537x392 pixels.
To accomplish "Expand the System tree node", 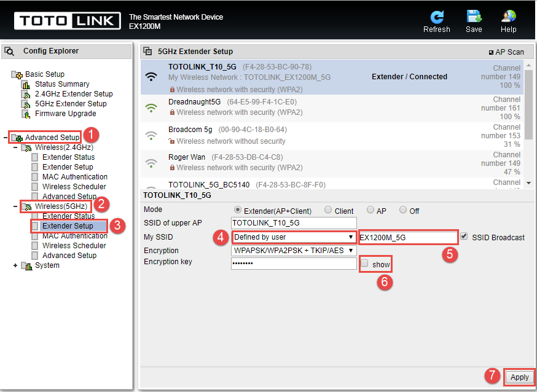I will (x=15, y=265).
